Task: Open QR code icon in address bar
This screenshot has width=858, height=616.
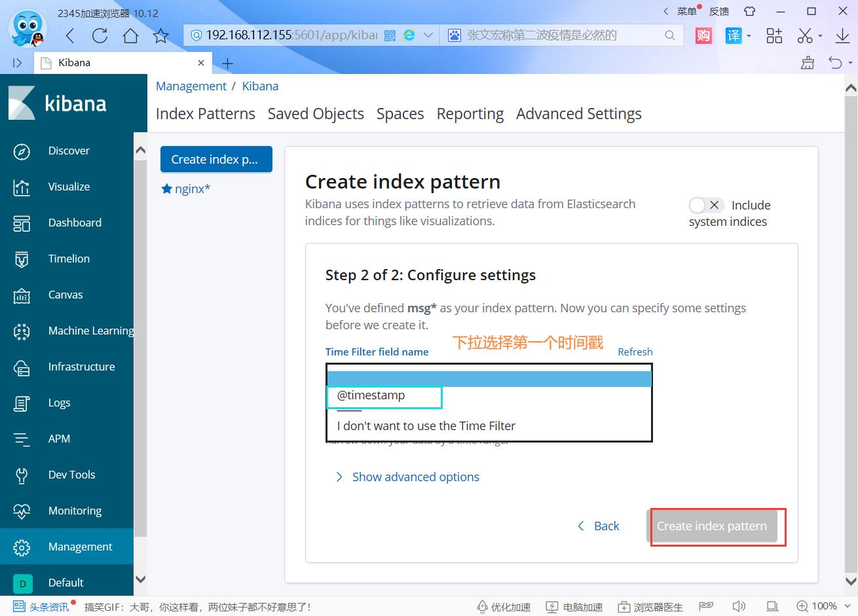Action: click(390, 35)
